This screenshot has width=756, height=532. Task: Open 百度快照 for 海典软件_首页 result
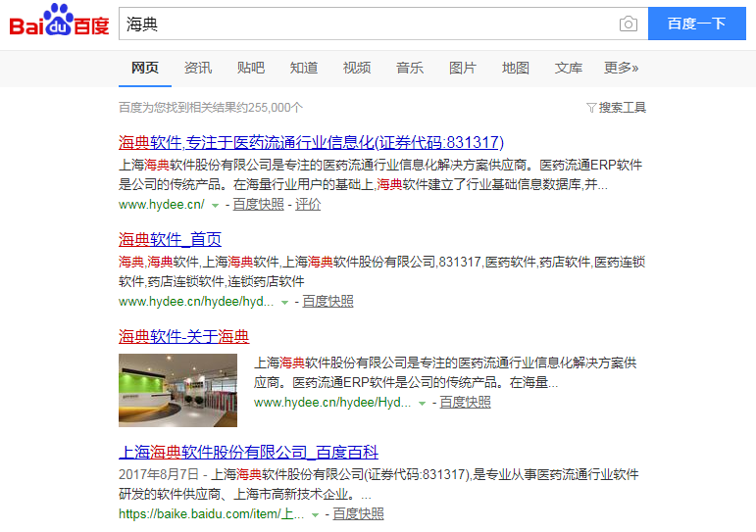(x=328, y=302)
